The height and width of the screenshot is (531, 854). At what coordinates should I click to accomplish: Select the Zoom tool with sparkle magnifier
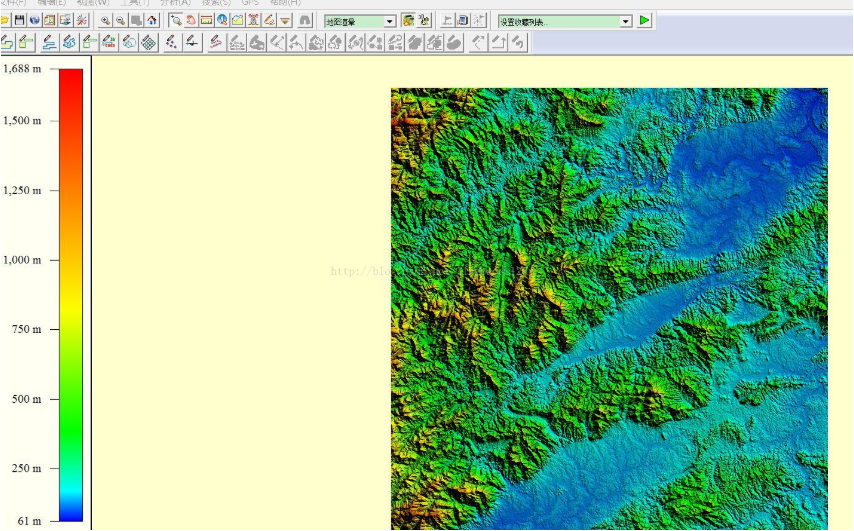pyautogui.click(x=175, y=20)
